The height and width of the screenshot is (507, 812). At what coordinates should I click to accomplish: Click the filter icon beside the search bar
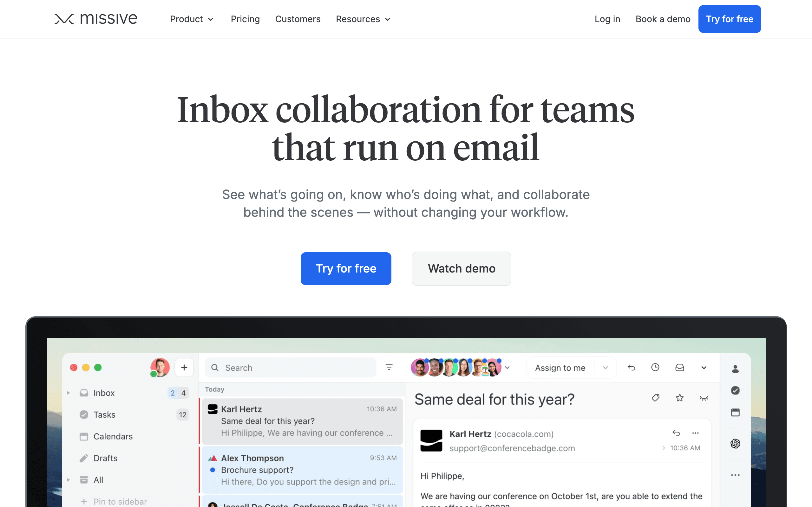(x=389, y=367)
